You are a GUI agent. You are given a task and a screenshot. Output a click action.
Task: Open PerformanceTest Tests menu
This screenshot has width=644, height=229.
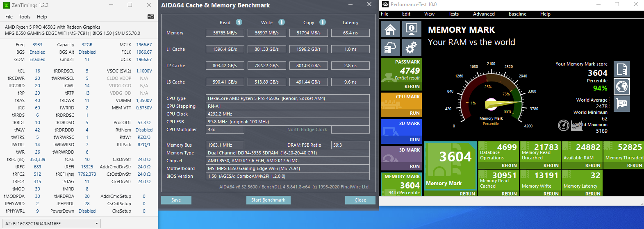[x=453, y=14]
